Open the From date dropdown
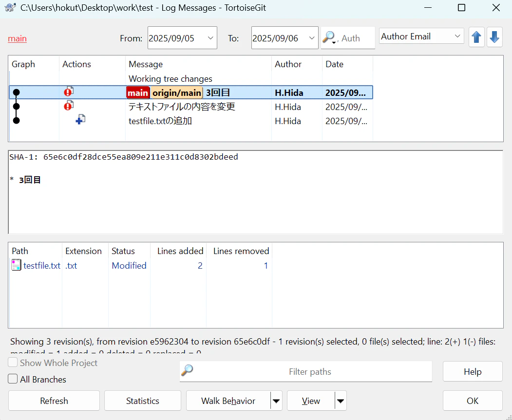This screenshot has height=420, width=512. click(210, 38)
